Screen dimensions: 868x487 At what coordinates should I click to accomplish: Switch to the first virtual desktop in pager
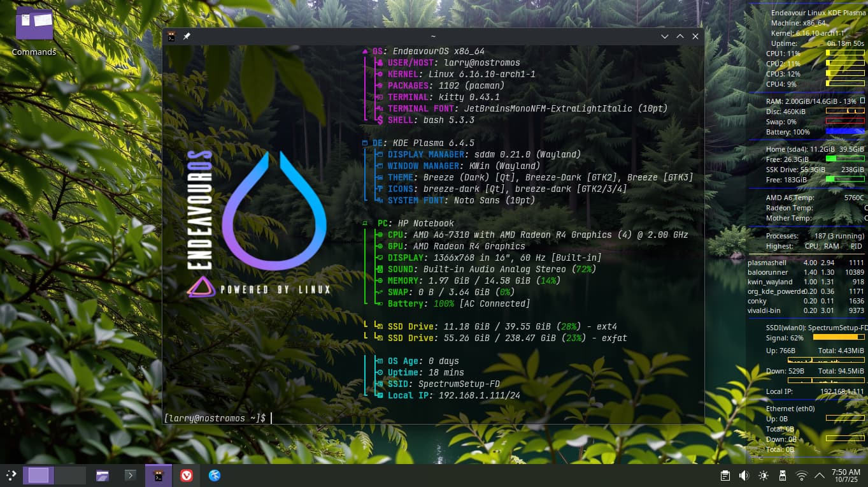(x=39, y=475)
